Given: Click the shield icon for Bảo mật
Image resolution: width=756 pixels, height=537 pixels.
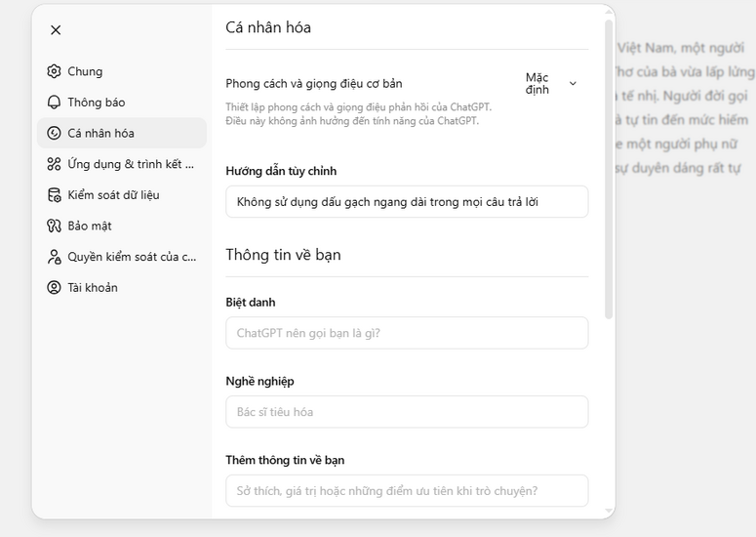Looking at the screenshot, I should click(54, 227).
